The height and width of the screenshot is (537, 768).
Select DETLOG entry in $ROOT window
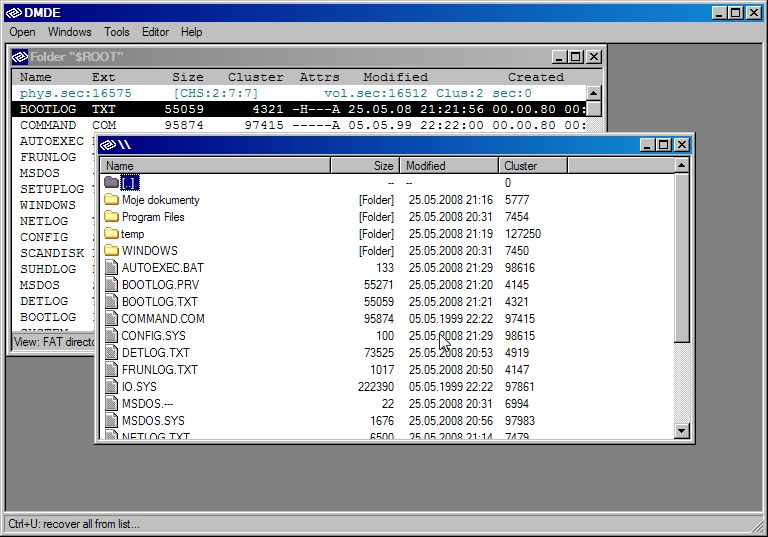pos(44,301)
